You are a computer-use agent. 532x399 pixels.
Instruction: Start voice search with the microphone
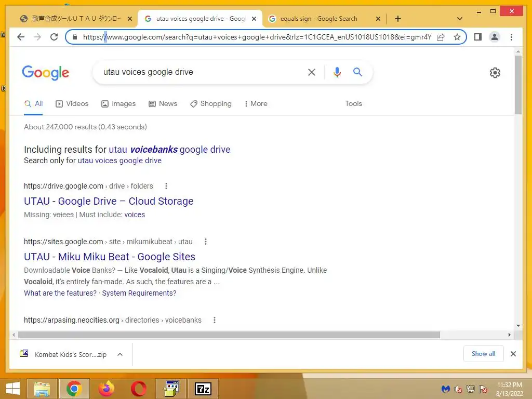pyautogui.click(x=337, y=72)
